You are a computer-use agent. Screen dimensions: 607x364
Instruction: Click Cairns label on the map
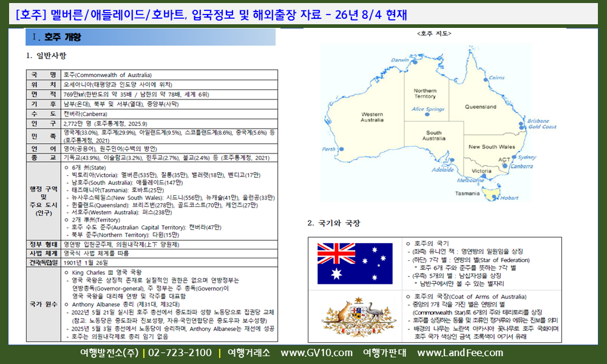[497, 78]
